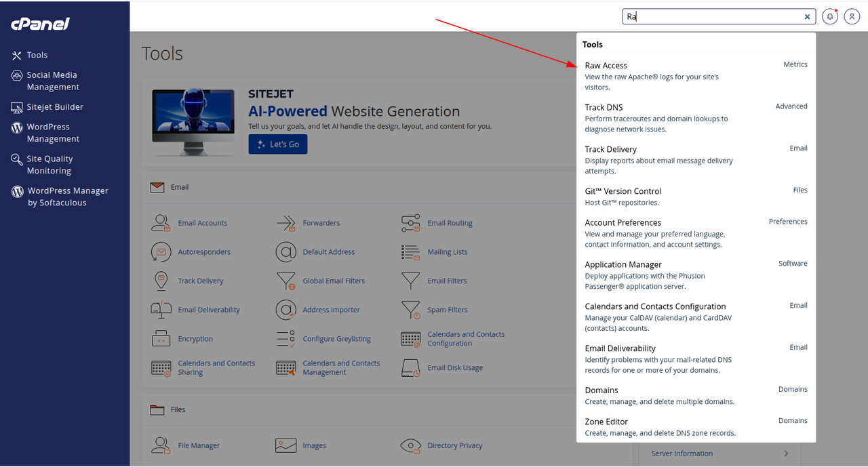The width and height of the screenshot is (868, 467).
Task: Select Email Deliverability in search results
Action: 696,359
